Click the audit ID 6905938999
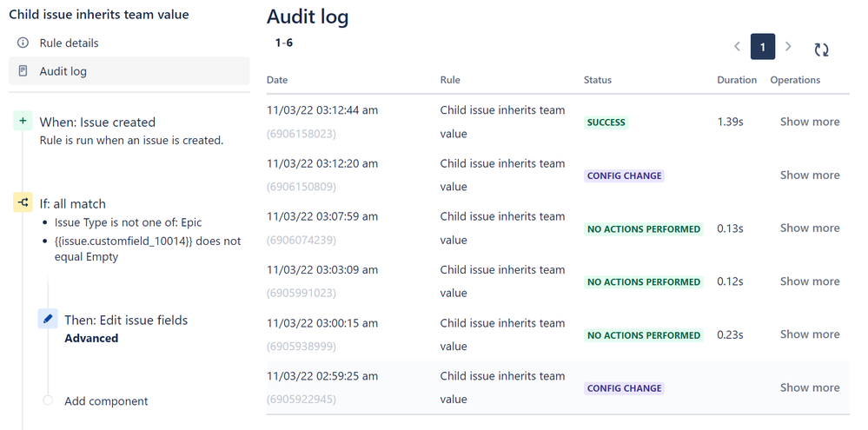This screenshot has height=430, width=868. [x=301, y=347]
